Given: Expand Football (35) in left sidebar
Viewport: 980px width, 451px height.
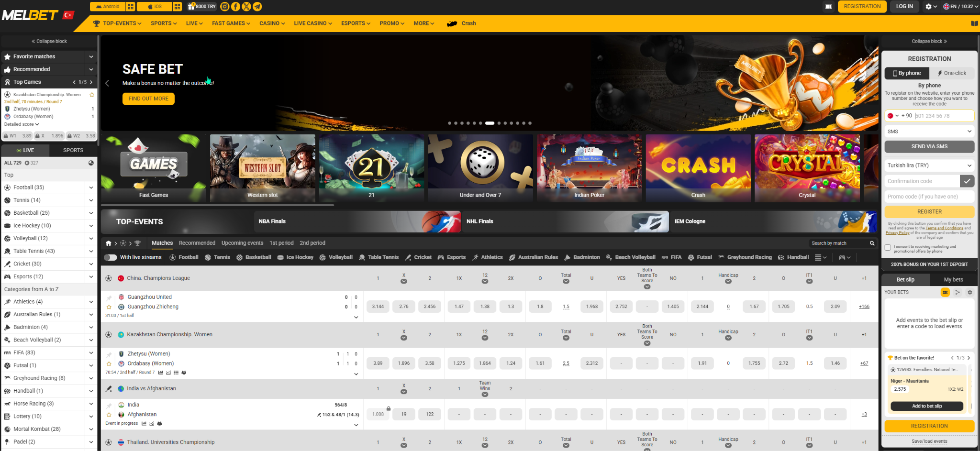Looking at the screenshot, I should coord(91,187).
